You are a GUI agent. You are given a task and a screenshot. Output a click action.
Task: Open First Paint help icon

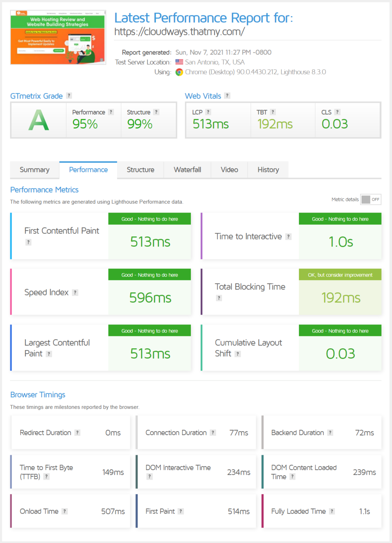[181, 511]
